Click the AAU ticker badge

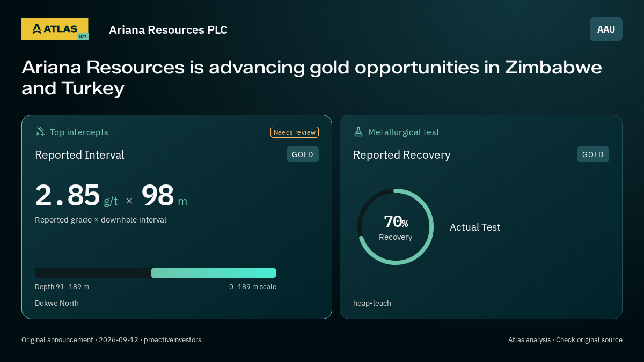pos(606,29)
